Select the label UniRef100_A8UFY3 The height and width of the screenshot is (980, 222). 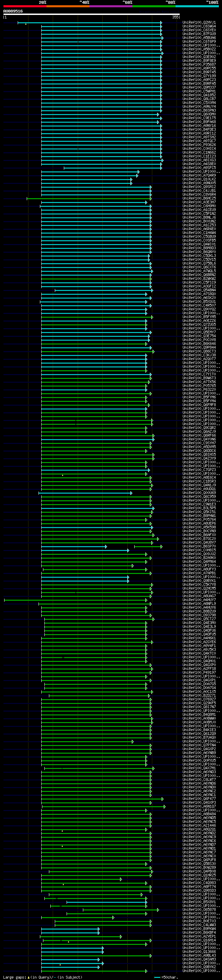pyautogui.click(x=199, y=569)
